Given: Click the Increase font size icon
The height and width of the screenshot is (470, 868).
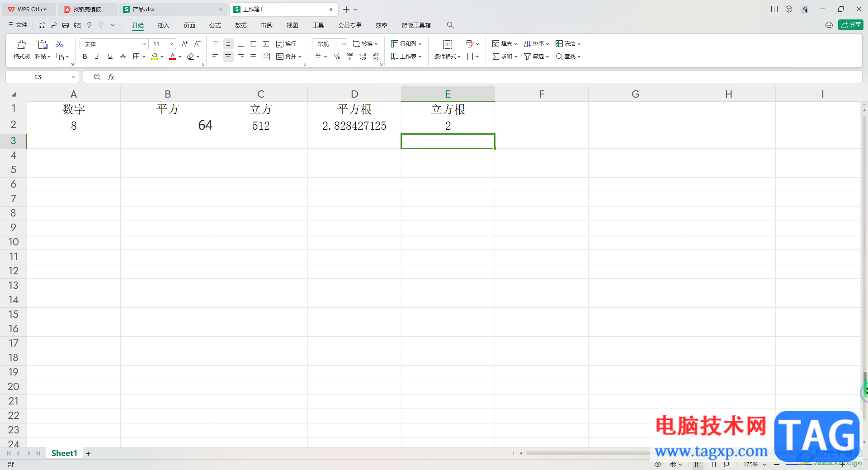Looking at the screenshot, I should (x=184, y=44).
